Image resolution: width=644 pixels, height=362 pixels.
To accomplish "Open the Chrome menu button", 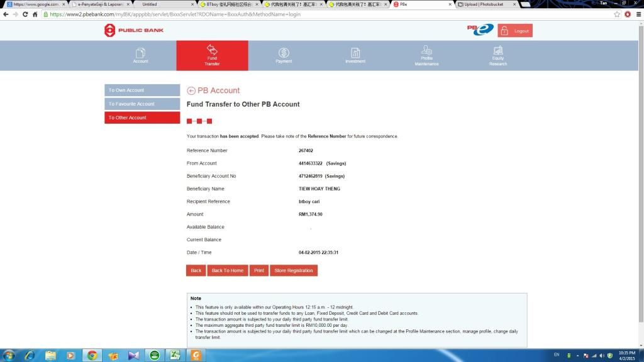I will tap(638, 14).
